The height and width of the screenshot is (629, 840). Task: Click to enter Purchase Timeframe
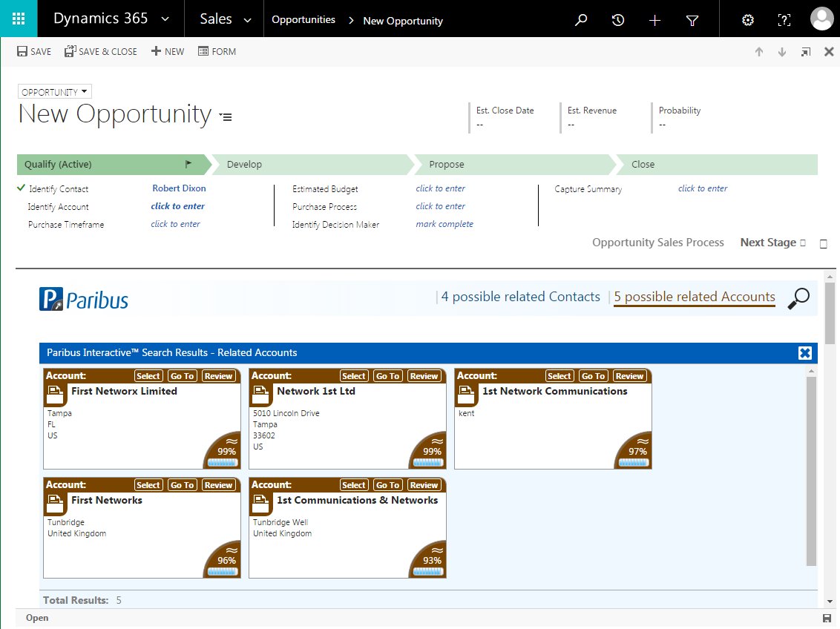(175, 224)
